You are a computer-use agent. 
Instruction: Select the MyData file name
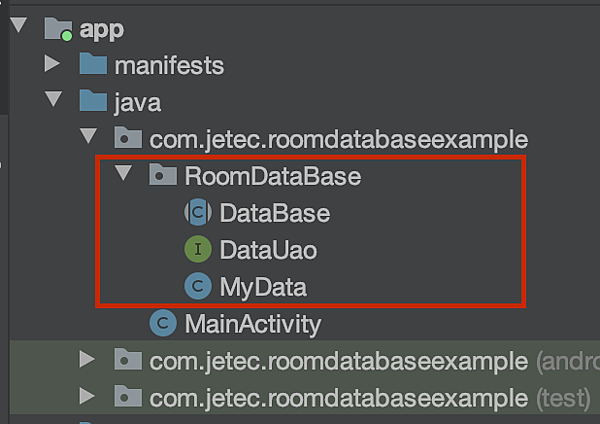[x=263, y=287]
